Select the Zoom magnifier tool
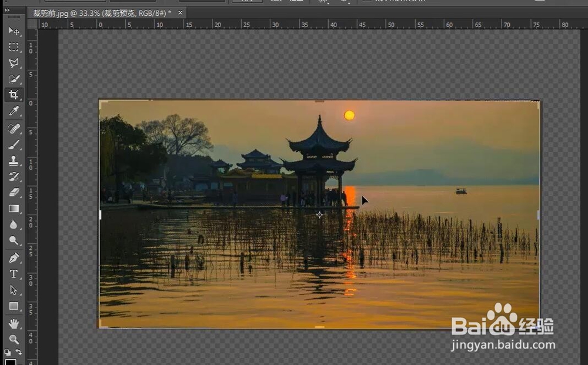588x365 pixels. [14, 340]
